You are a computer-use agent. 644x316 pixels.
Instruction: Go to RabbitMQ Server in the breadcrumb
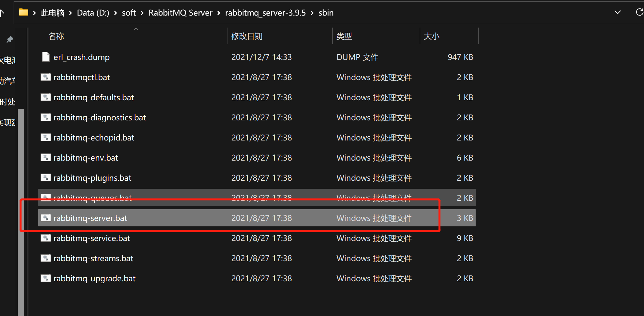pos(180,13)
